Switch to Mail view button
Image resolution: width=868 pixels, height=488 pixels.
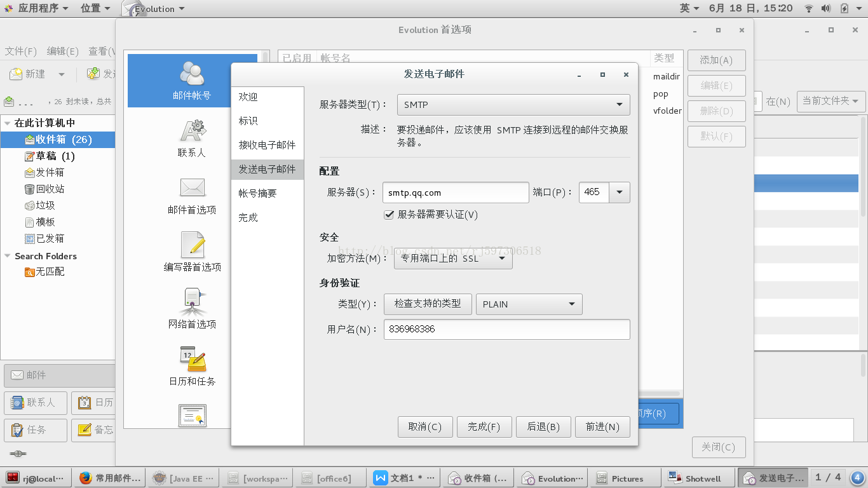(60, 375)
